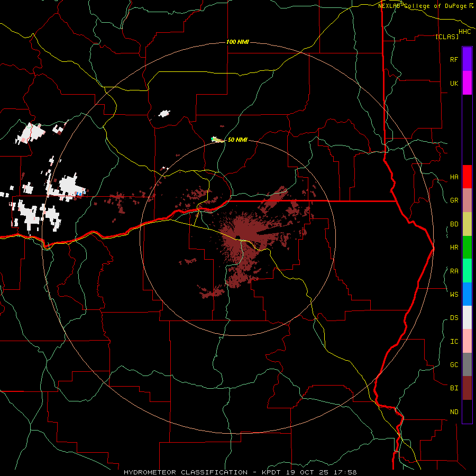Click the 'HYDROMETEOR CLASSIFICATION' caption

click(x=186, y=472)
